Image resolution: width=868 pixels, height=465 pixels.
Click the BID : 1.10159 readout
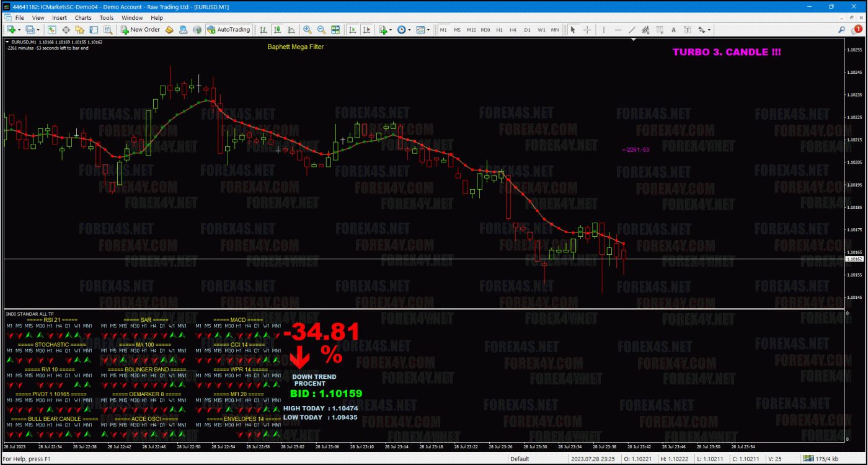pos(326,393)
